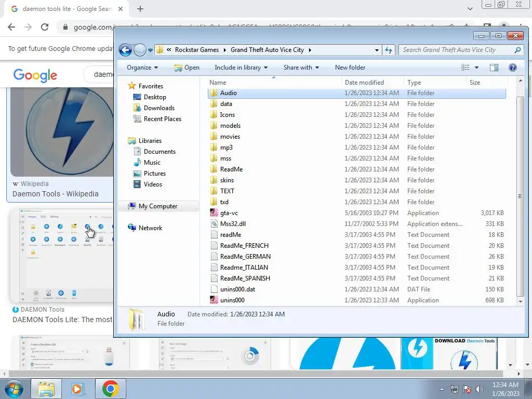Select gta-vc application icon
Image resolution: width=532 pixels, height=399 pixels.
[214, 212]
